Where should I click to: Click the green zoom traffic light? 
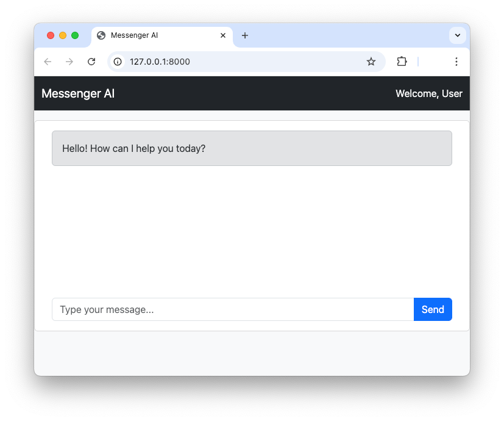(x=74, y=35)
